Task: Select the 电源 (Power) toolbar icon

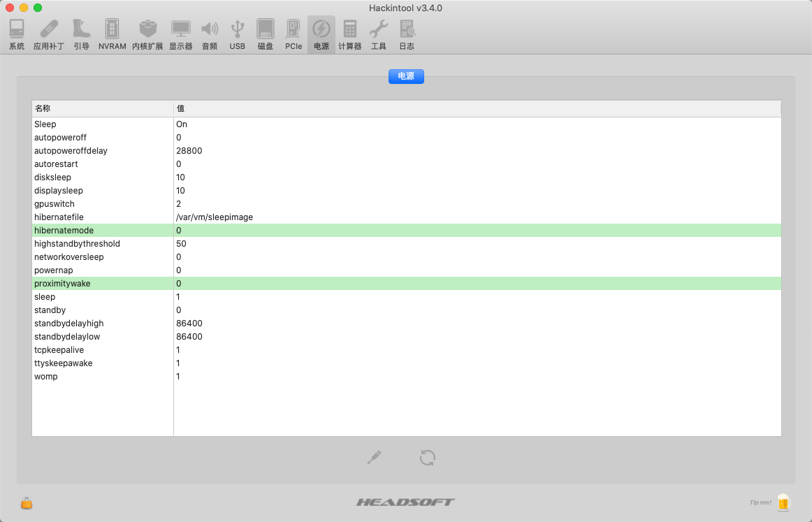Action: 321,34
